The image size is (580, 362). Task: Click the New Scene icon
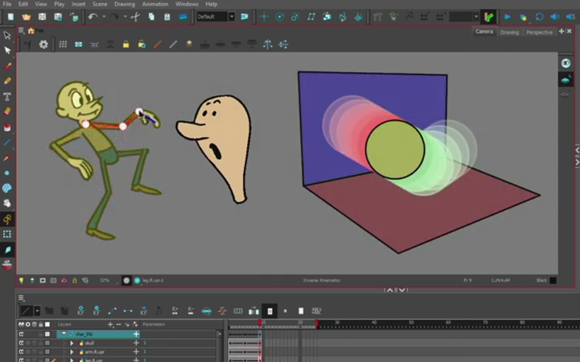click(x=11, y=17)
